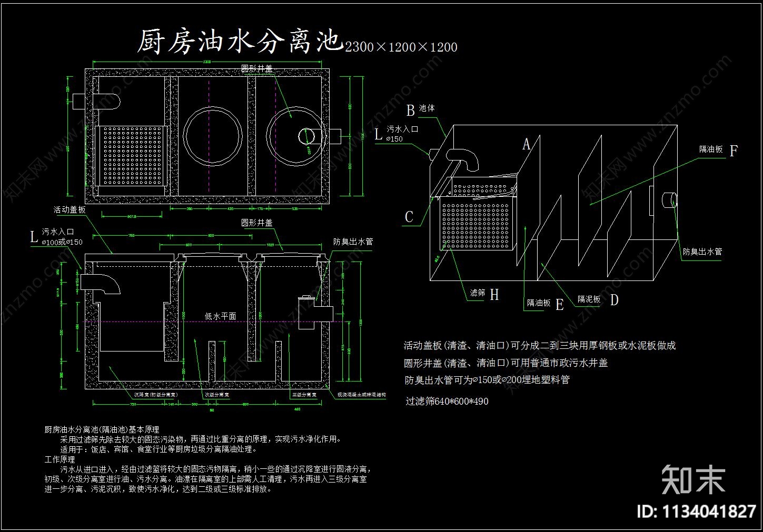Select the note 防臭出水管可为∅150或∅200埋地塑料管

pos(487,380)
